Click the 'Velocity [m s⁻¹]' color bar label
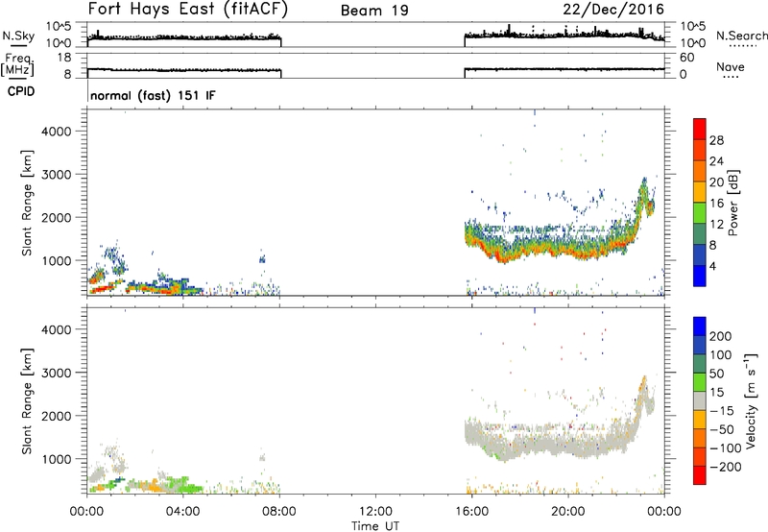768x532 pixels. [751, 400]
